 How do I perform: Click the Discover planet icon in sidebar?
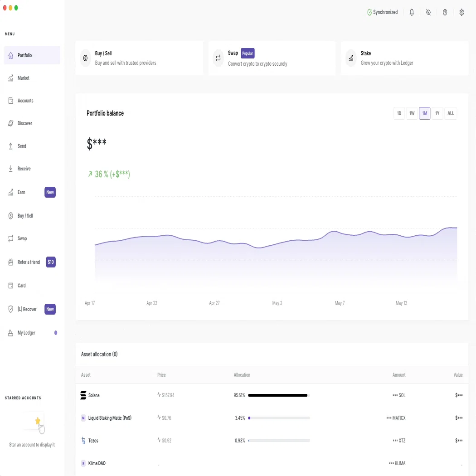click(x=10, y=123)
